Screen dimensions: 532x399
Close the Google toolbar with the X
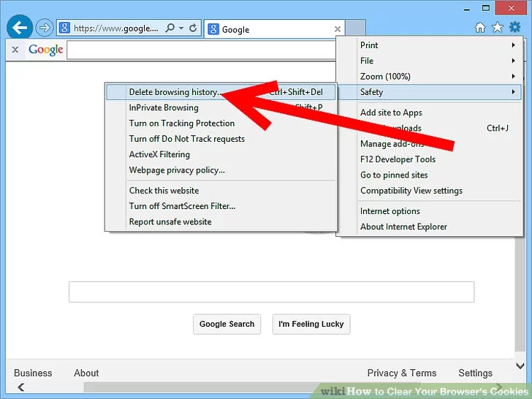coord(15,50)
